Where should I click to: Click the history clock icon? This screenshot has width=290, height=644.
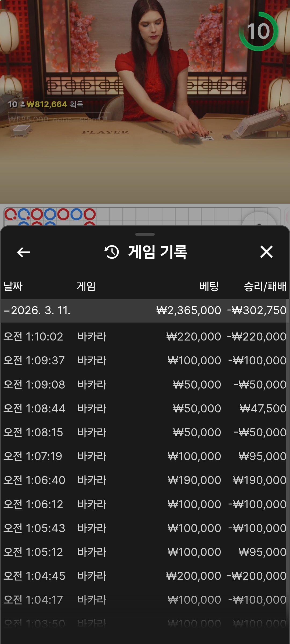(x=112, y=252)
